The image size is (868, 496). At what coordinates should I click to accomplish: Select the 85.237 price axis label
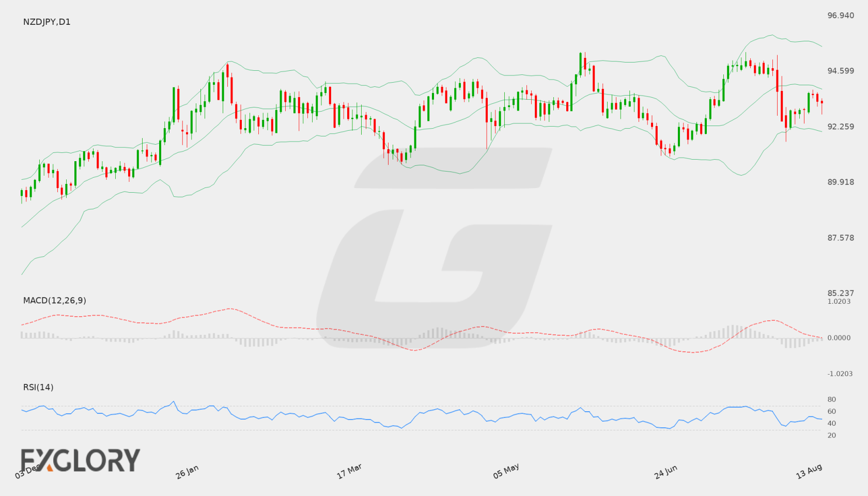[x=841, y=293]
